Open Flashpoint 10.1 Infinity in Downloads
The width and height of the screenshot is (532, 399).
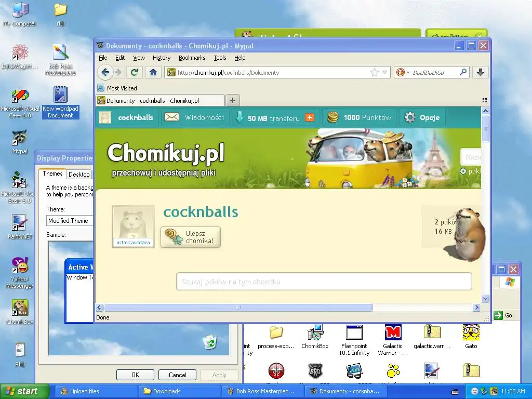[354, 340]
